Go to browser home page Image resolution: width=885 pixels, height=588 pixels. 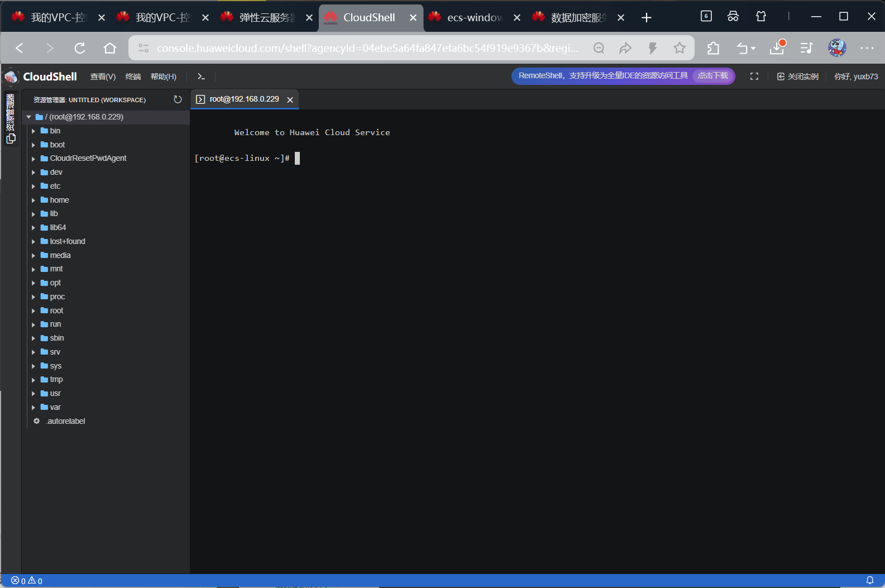(x=110, y=48)
